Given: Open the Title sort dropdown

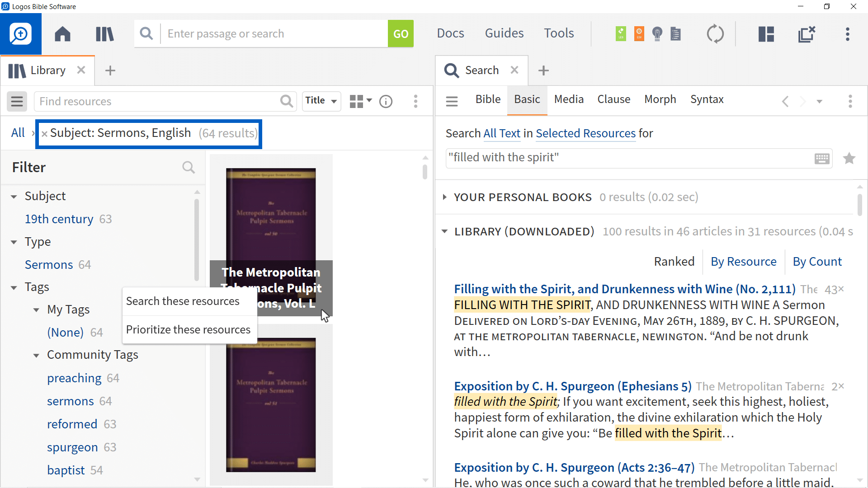Looking at the screenshot, I should coord(321,101).
